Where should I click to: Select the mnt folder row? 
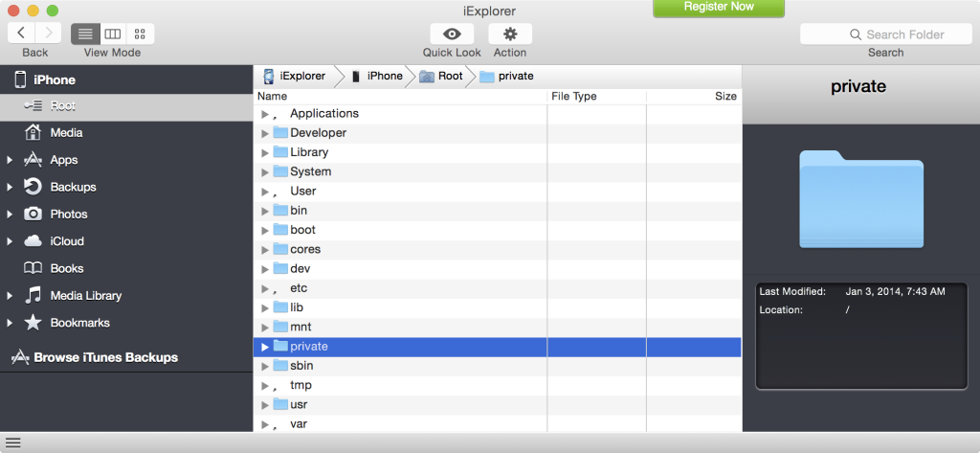pos(498,328)
